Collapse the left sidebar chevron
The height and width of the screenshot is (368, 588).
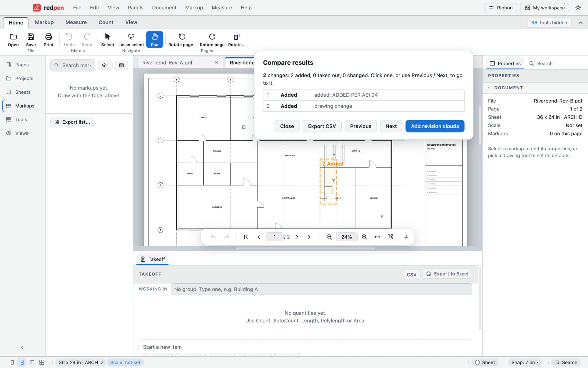22,348
